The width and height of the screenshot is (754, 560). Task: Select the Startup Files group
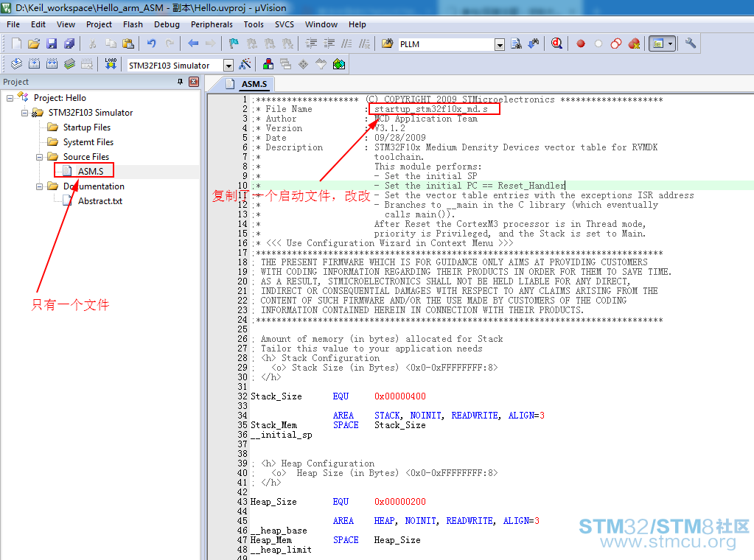coord(86,127)
